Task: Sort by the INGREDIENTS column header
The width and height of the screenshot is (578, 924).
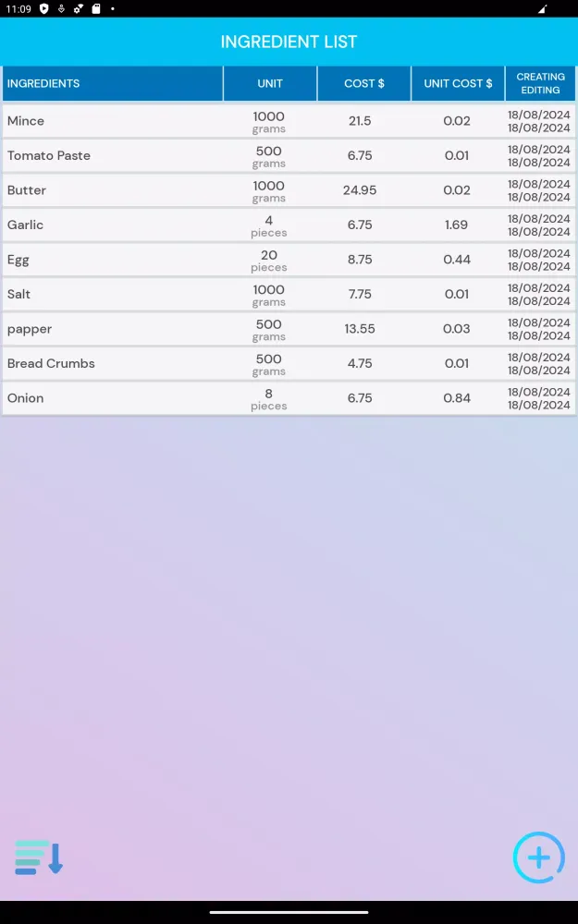Action: point(112,83)
